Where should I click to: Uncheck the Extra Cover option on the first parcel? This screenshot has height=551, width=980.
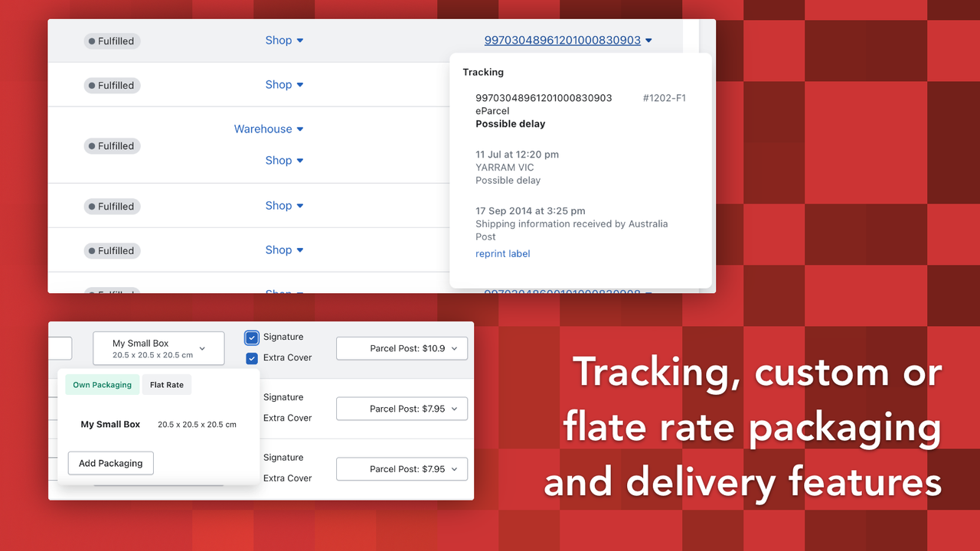pos(252,357)
